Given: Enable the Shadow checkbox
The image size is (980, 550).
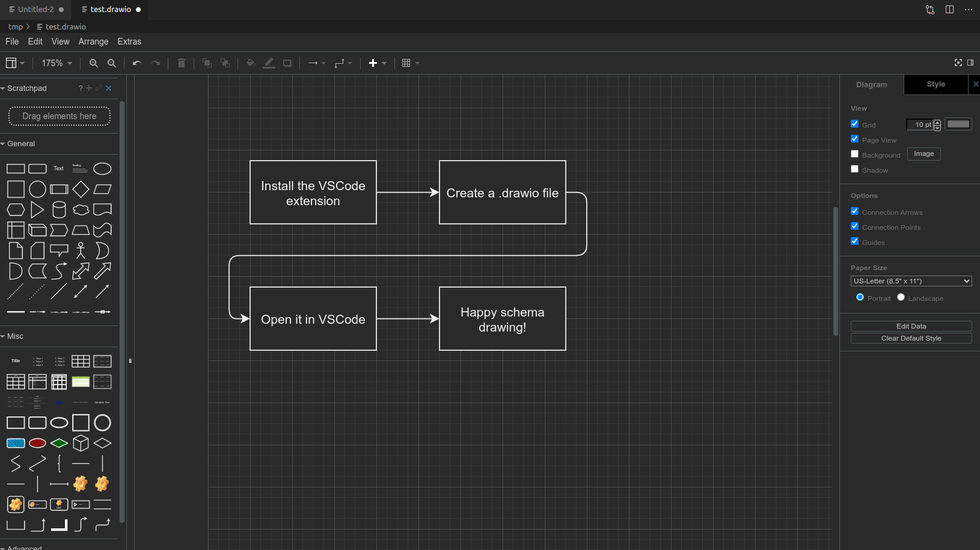Looking at the screenshot, I should tap(855, 169).
